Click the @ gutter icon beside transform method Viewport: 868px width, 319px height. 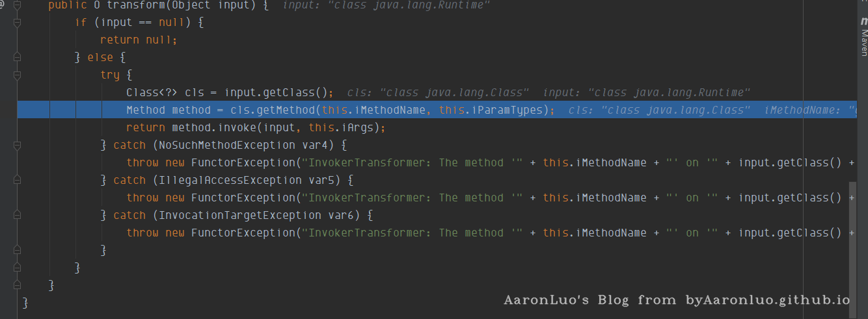[2, 5]
